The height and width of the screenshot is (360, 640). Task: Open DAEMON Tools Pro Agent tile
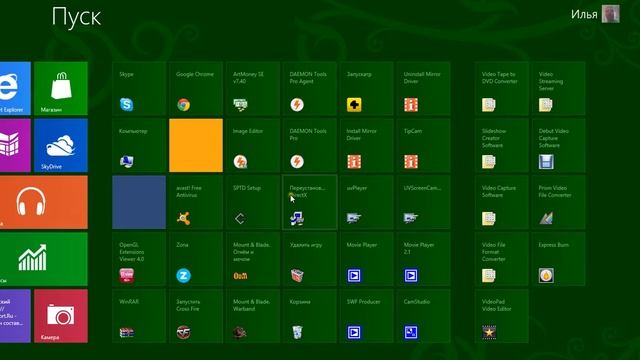pyautogui.click(x=310, y=89)
